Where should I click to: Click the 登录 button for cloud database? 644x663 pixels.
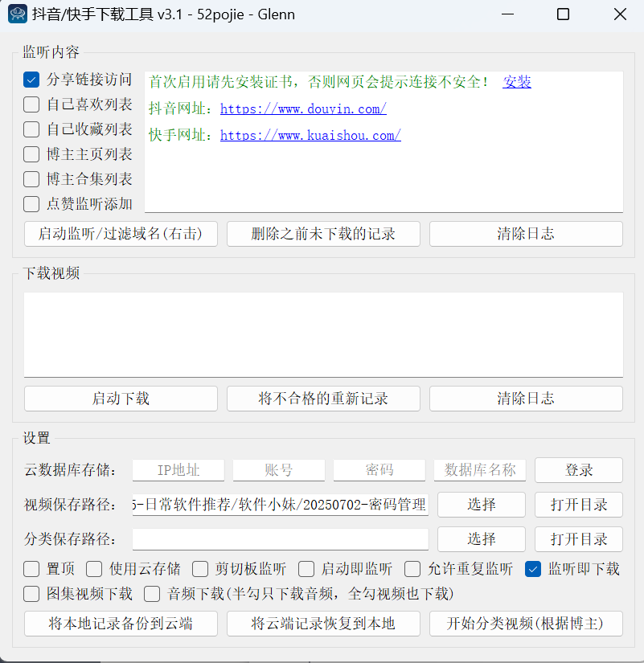578,470
